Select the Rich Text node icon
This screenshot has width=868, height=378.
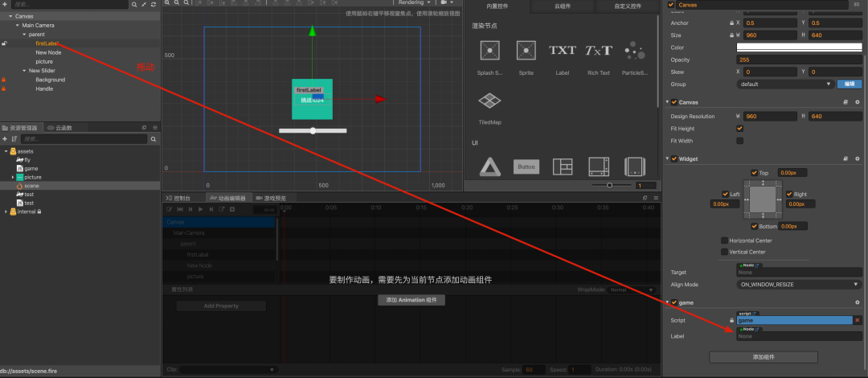point(599,51)
